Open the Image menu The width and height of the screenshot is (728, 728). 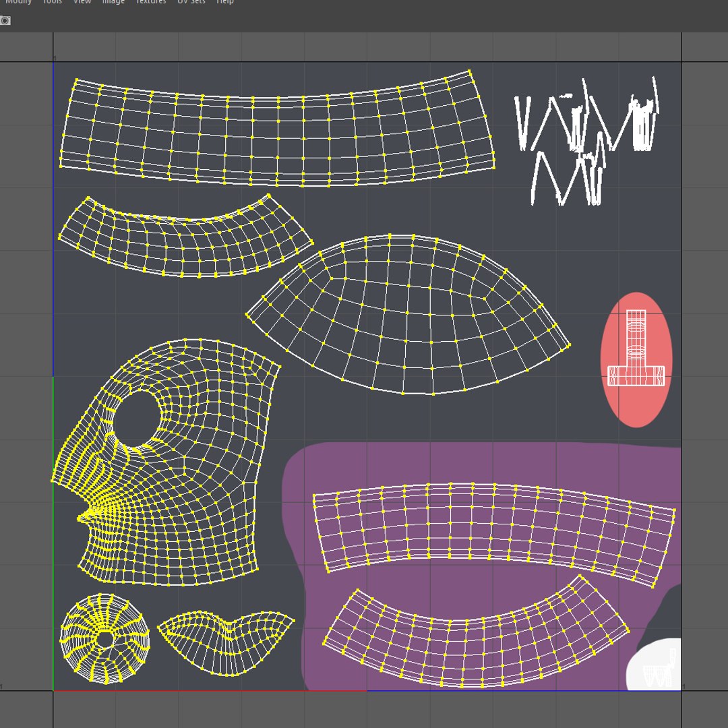[x=113, y=2]
